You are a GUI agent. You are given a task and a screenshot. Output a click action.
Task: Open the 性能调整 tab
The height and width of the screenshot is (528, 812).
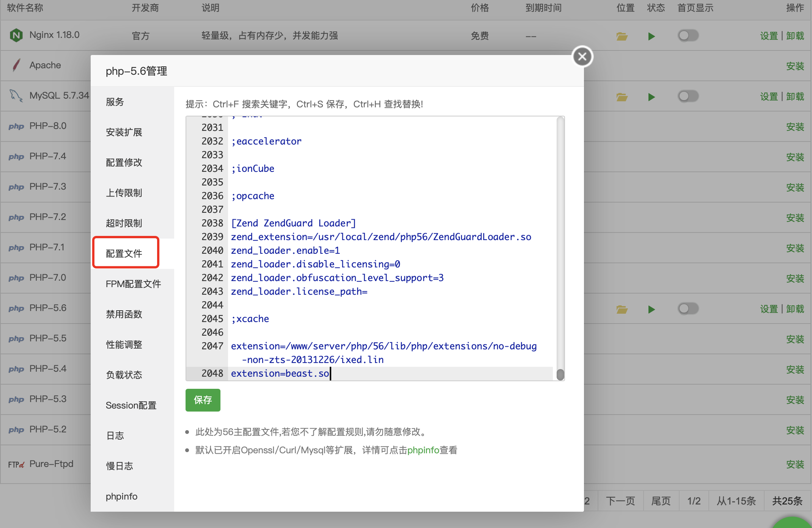(132, 345)
